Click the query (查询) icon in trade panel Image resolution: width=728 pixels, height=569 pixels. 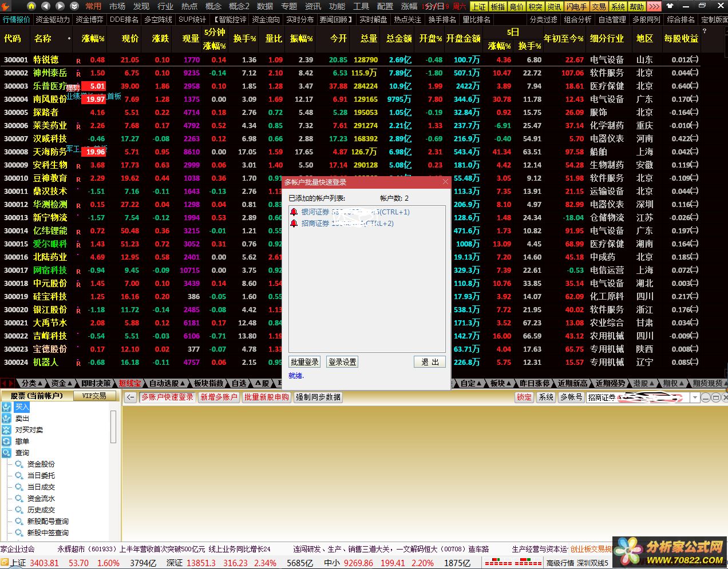point(7,453)
